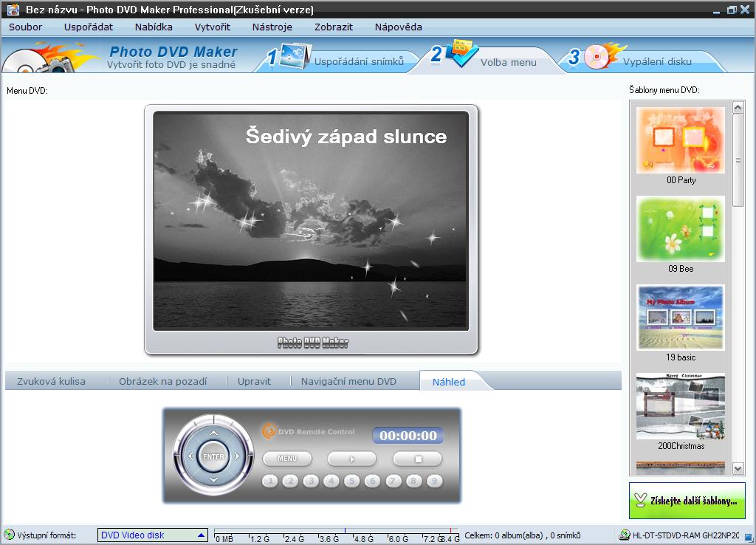
Task: Click the small icon at status bar end
Action: click(x=749, y=536)
